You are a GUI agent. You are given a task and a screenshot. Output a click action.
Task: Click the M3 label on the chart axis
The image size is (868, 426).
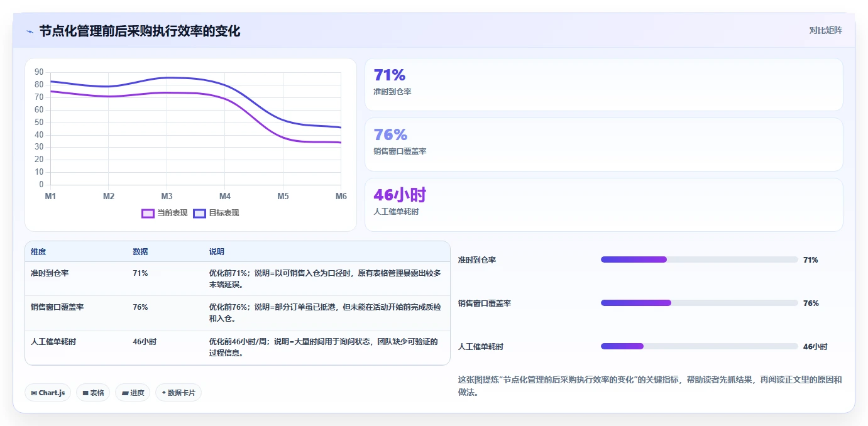pos(167,197)
